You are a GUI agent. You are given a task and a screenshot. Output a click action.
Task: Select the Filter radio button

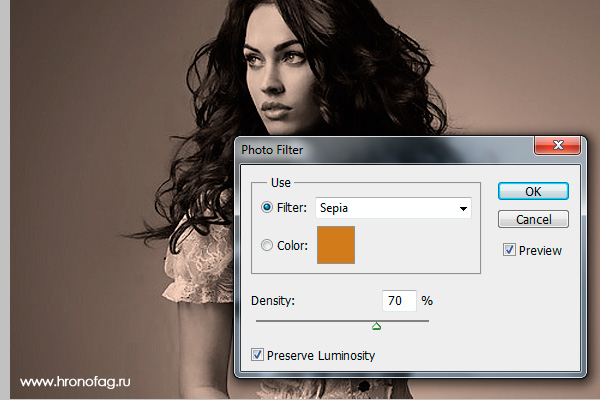point(267,207)
